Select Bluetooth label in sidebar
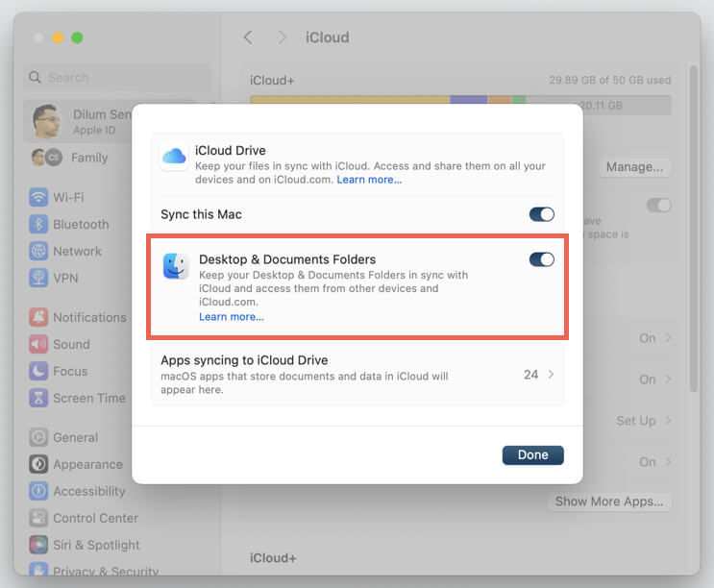Image resolution: width=714 pixels, height=588 pixels. point(81,224)
